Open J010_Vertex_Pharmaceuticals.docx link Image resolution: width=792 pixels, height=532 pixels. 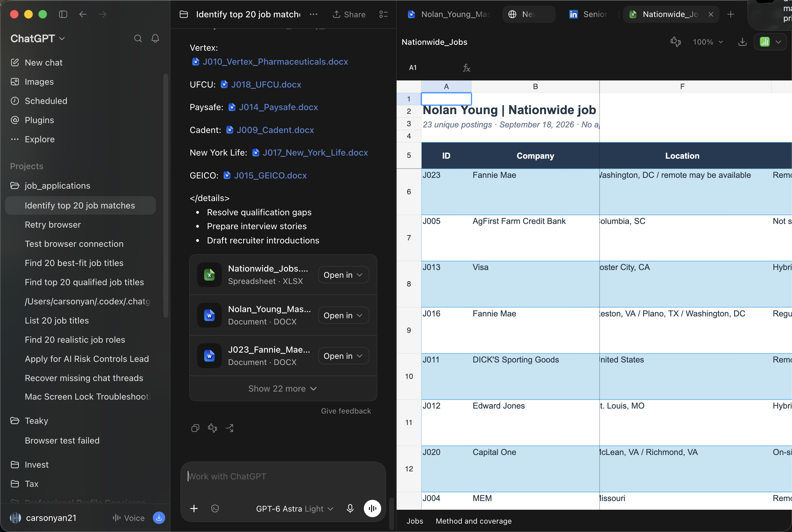(275, 62)
